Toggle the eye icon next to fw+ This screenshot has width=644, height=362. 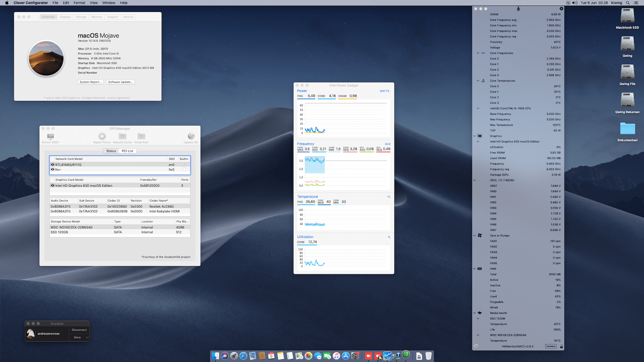pyautogui.click(x=53, y=169)
